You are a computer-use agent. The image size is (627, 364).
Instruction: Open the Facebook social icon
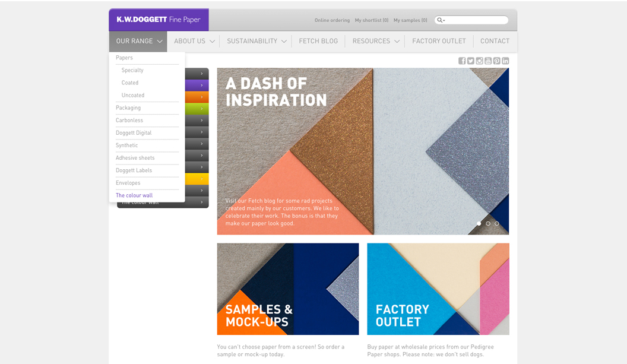tap(462, 61)
